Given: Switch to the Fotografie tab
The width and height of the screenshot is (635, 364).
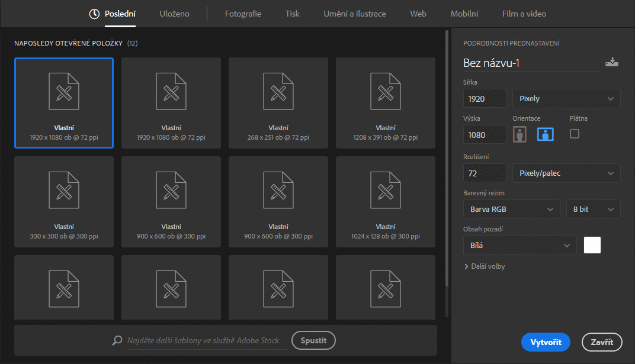Looking at the screenshot, I should point(243,14).
